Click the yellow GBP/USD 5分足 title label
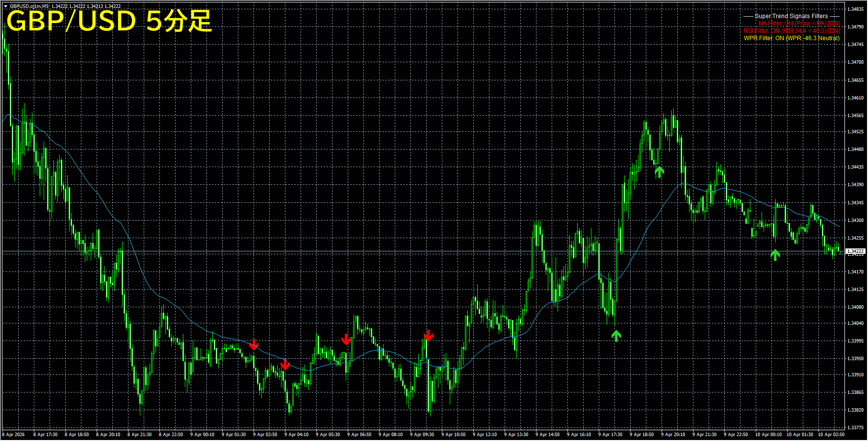The width and height of the screenshot is (868, 441). pos(109,22)
